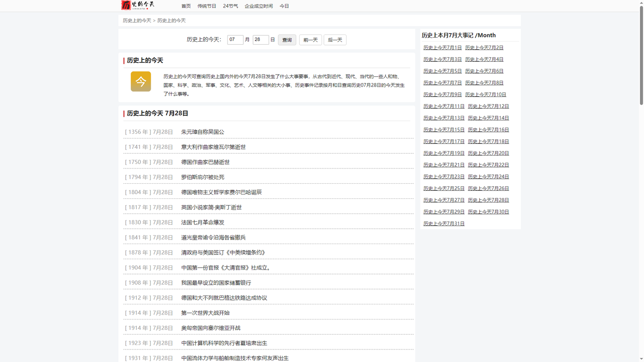644x362 pixels.
Task: Open the entry 奥匈帝国向塞尔维亚开战
Action: (211, 328)
